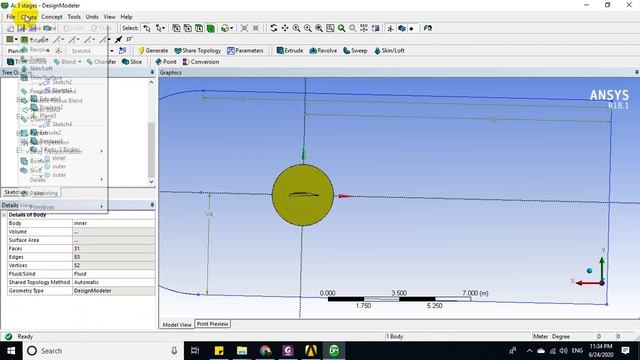
Task: Switch to the Print Preview tab
Action: [212, 324]
